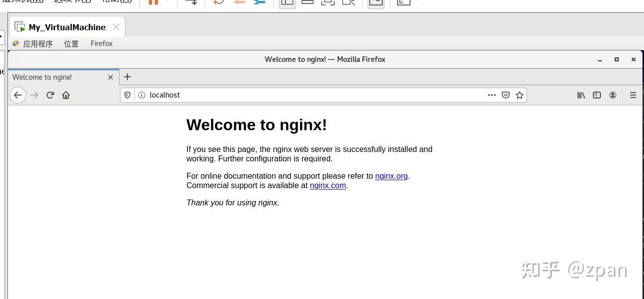Open the Firefox hamburger menu
The image size is (644, 299).
[633, 95]
